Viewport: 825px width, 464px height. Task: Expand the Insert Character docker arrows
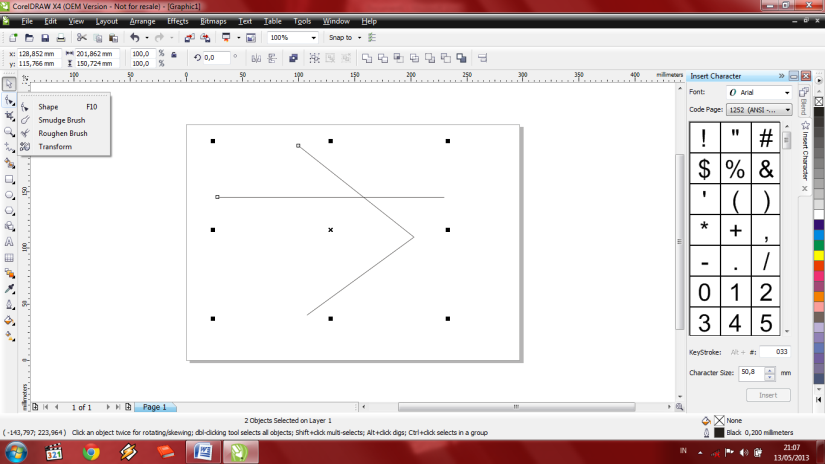click(781, 76)
